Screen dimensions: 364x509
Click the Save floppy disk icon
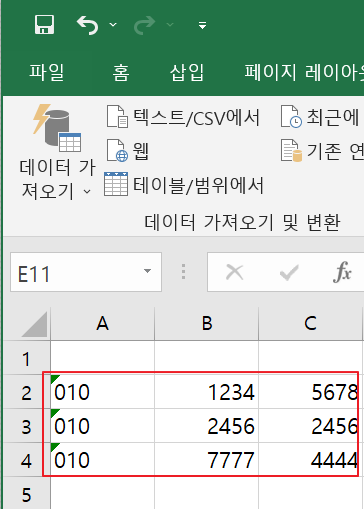(x=44, y=25)
